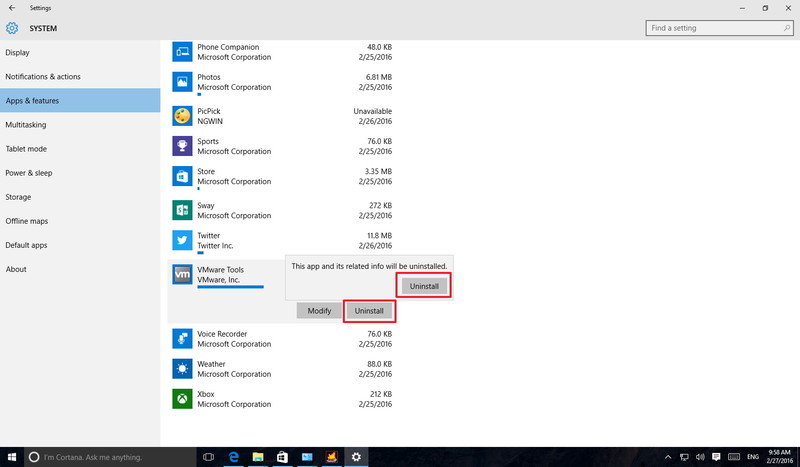Open the Storage settings page

point(18,197)
